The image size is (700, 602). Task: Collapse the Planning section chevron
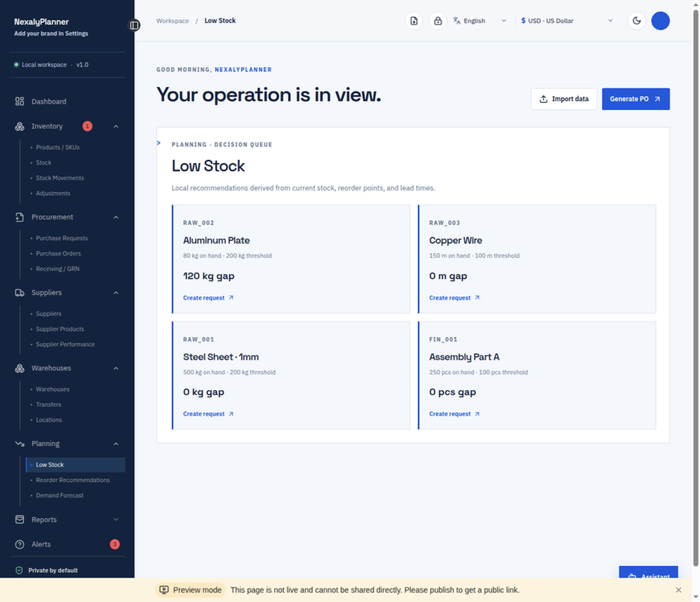(x=116, y=444)
